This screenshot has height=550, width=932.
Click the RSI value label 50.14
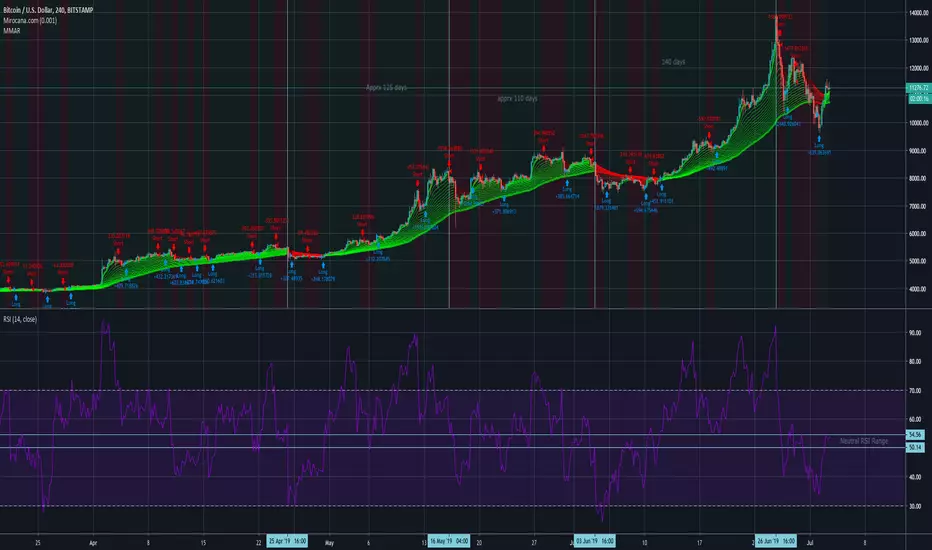click(915, 447)
